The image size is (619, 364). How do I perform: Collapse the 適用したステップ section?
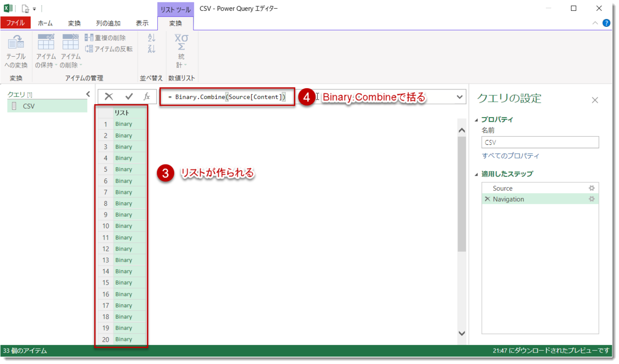coord(476,174)
